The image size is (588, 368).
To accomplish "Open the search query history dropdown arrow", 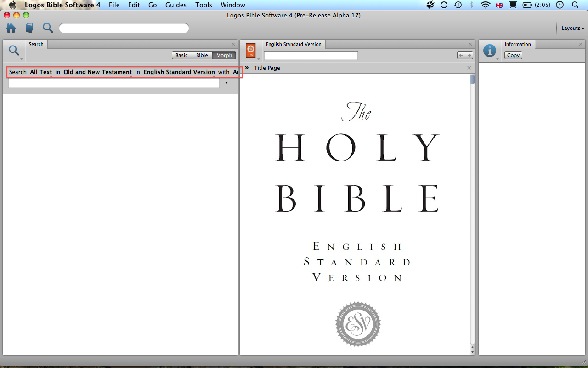I will click(226, 83).
